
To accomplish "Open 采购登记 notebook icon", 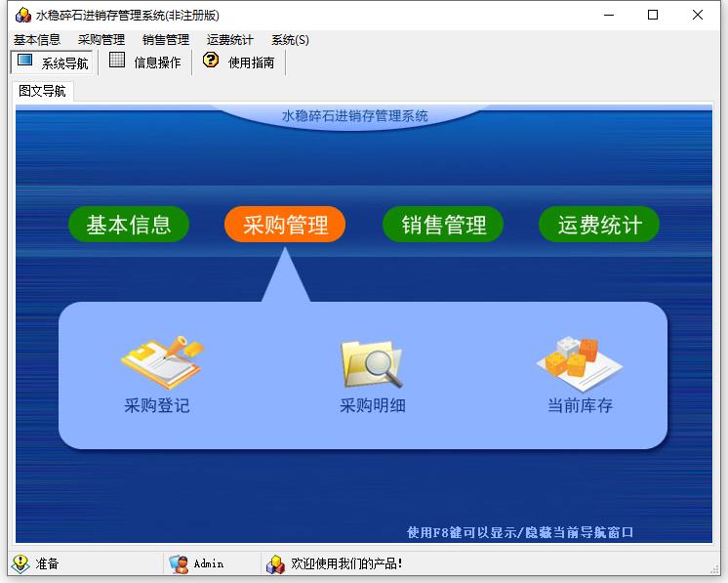I will [x=162, y=362].
